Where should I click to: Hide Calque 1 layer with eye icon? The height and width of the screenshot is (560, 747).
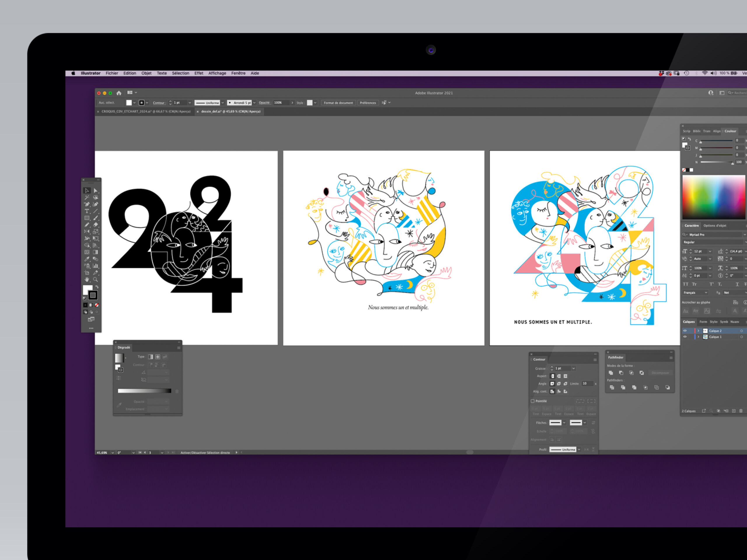(x=685, y=337)
